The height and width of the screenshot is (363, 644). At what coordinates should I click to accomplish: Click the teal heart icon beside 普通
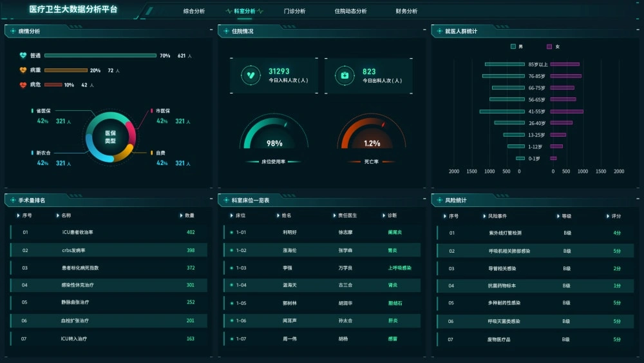23,55
